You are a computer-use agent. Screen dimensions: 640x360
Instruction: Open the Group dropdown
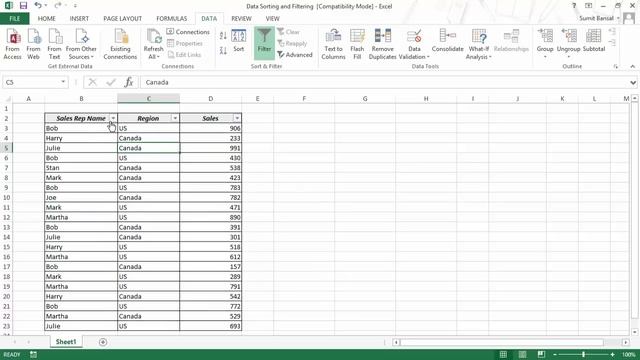(545, 43)
